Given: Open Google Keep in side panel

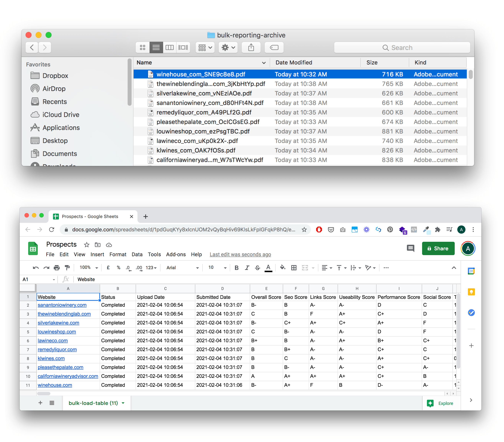Looking at the screenshot, I should (471, 292).
